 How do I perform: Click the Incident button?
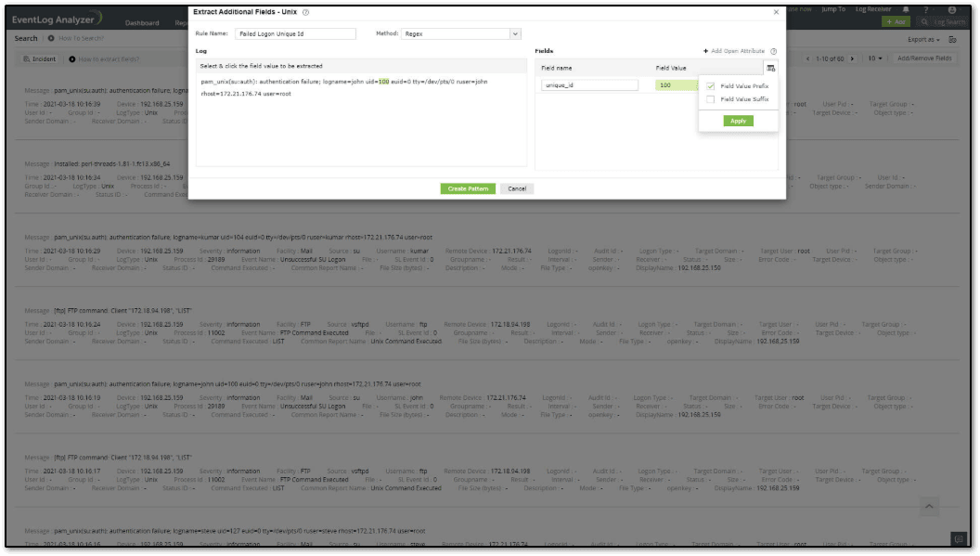[x=40, y=59]
